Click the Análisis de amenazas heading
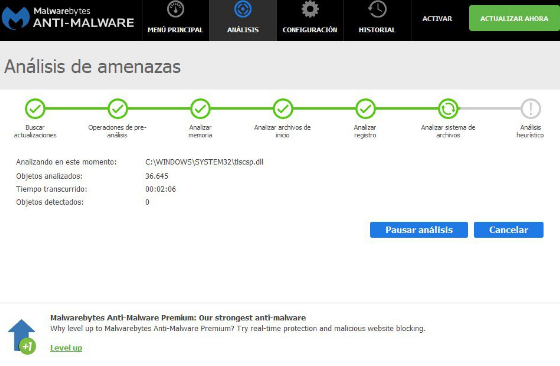The height and width of the screenshot is (366, 560). tap(92, 67)
